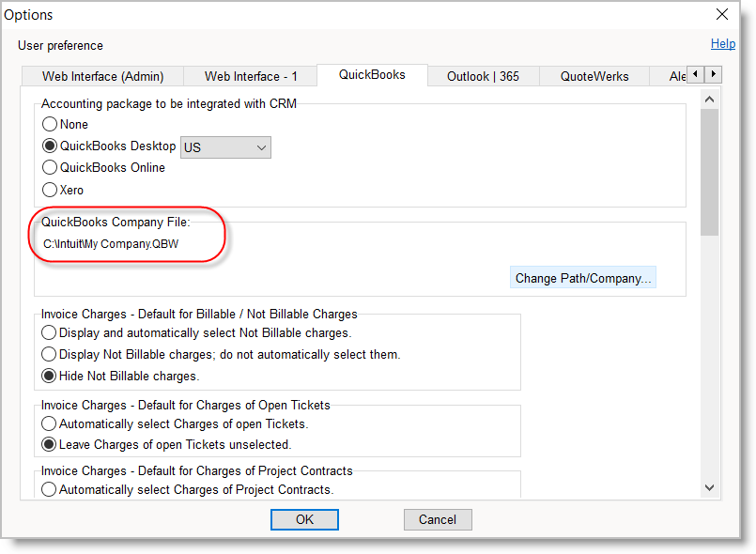Open the Outlook | 365 tab
The image size is (756, 554).
point(483,76)
